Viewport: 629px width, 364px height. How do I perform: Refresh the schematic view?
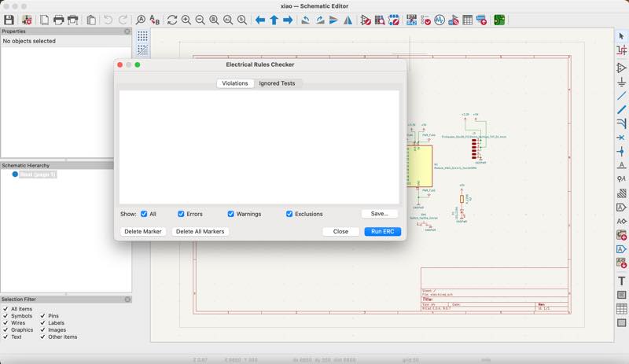tap(172, 20)
